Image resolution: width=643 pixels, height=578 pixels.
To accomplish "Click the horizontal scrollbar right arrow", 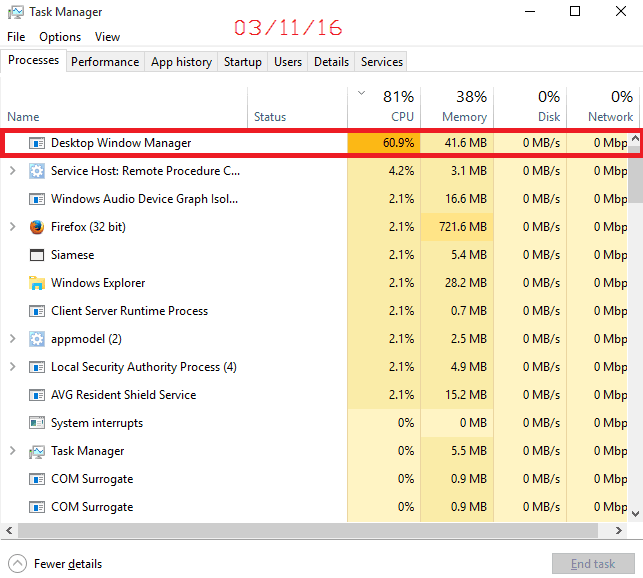I will click(619, 530).
